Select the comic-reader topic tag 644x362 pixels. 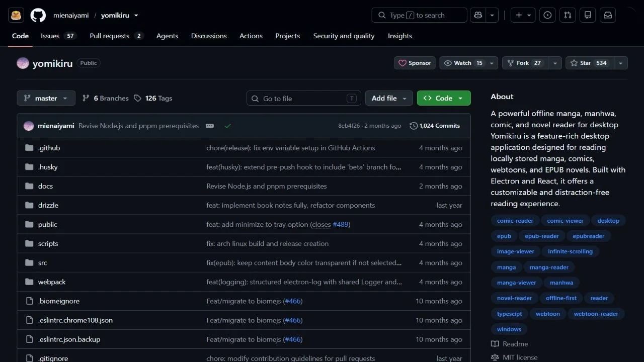click(x=515, y=221)
